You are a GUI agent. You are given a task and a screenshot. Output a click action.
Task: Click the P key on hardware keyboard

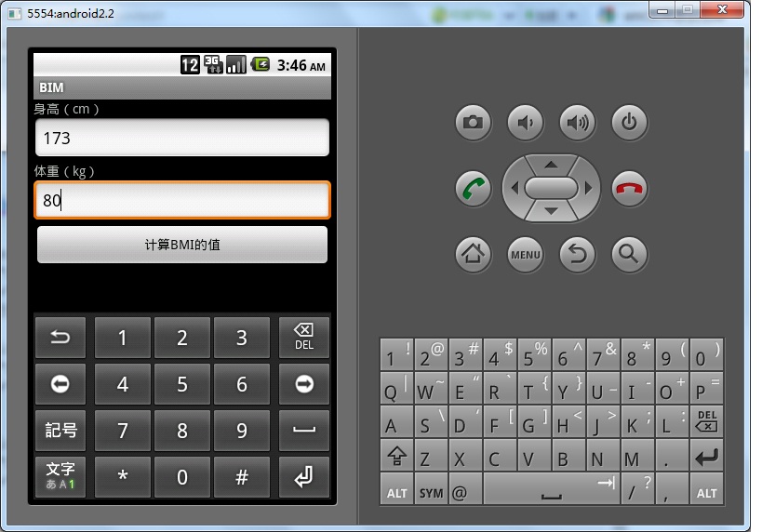click(706, 388)
